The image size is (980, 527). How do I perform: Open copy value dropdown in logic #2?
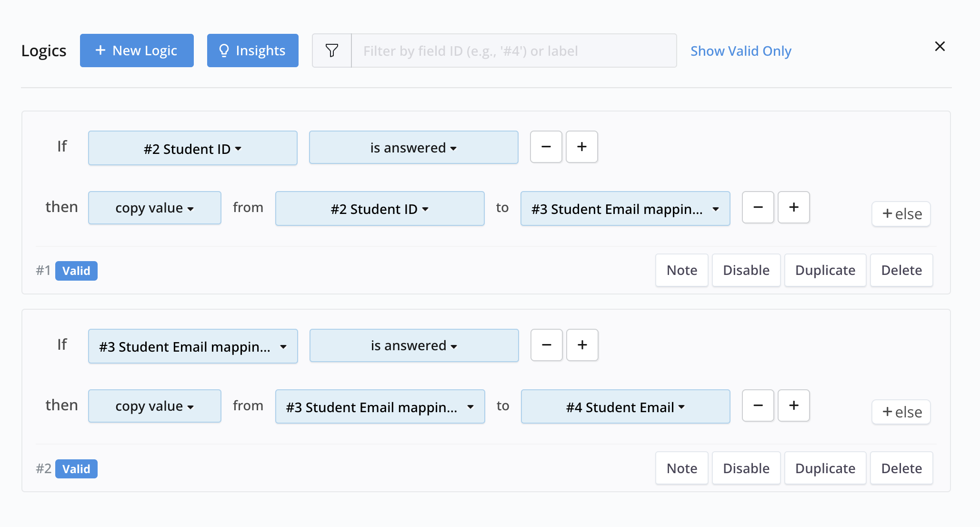coord(154,406)
